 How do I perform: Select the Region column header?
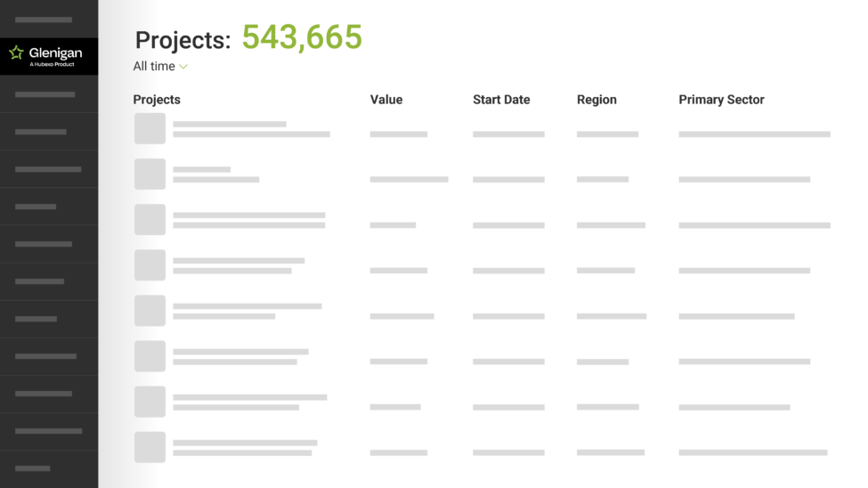click(596, 100)
